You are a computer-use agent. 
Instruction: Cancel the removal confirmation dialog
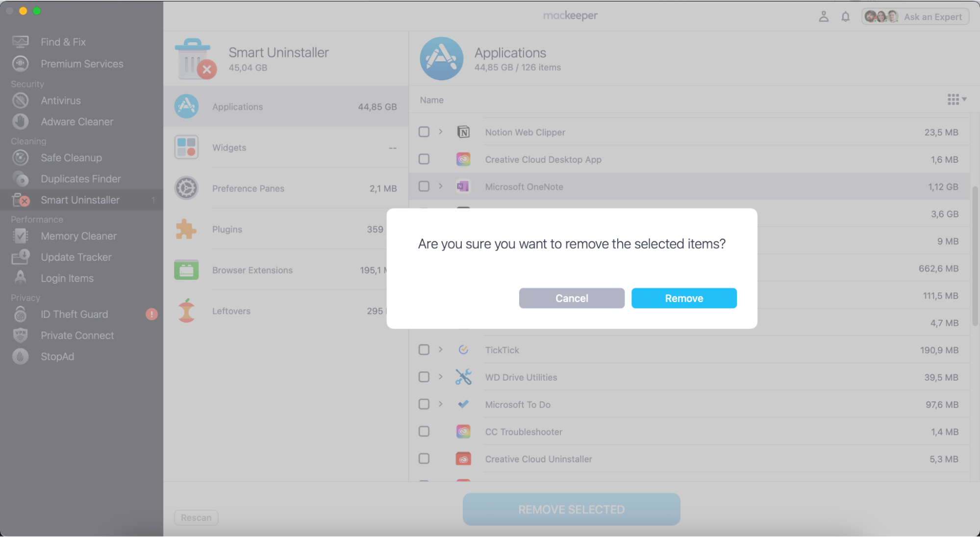[572, 298]
